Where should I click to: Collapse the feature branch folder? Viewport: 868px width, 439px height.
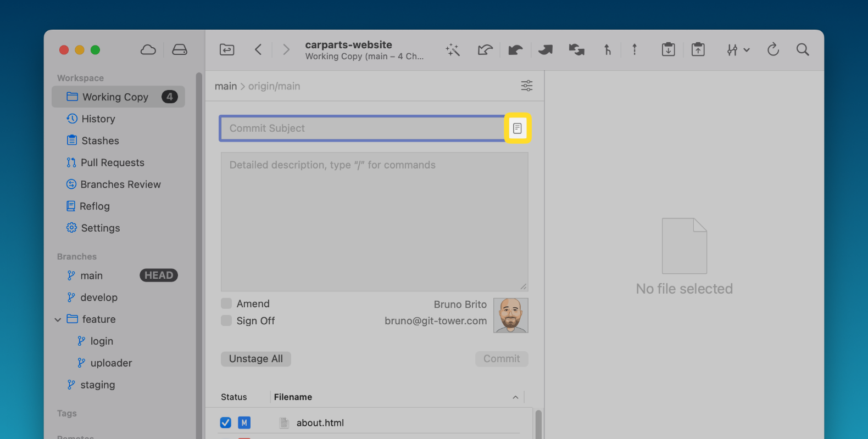tap(58, 319)
